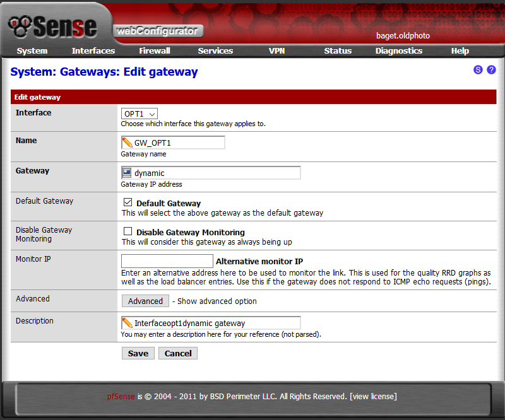Click the pfSense logo in header
Screen dimensions: 505x420
[52, 25]
